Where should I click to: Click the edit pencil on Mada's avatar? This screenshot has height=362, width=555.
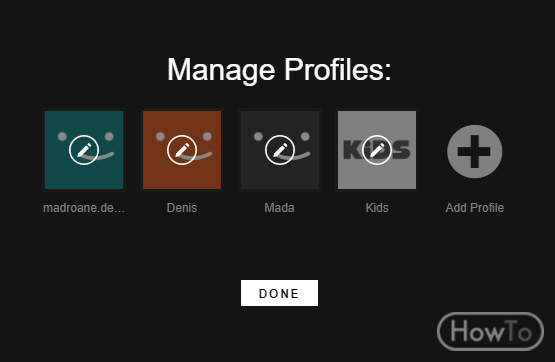[280, 150]
